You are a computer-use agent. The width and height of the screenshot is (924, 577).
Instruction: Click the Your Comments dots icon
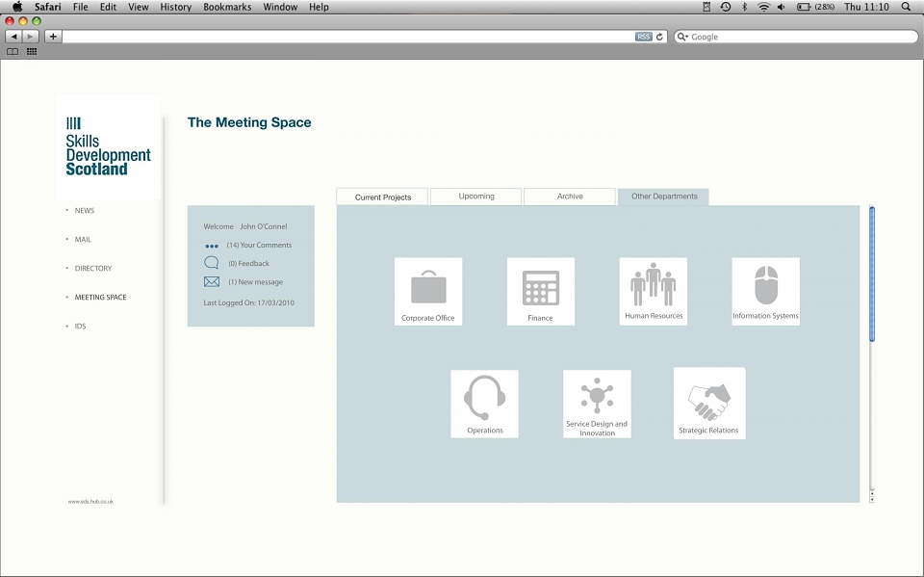(x=212, y=246)
